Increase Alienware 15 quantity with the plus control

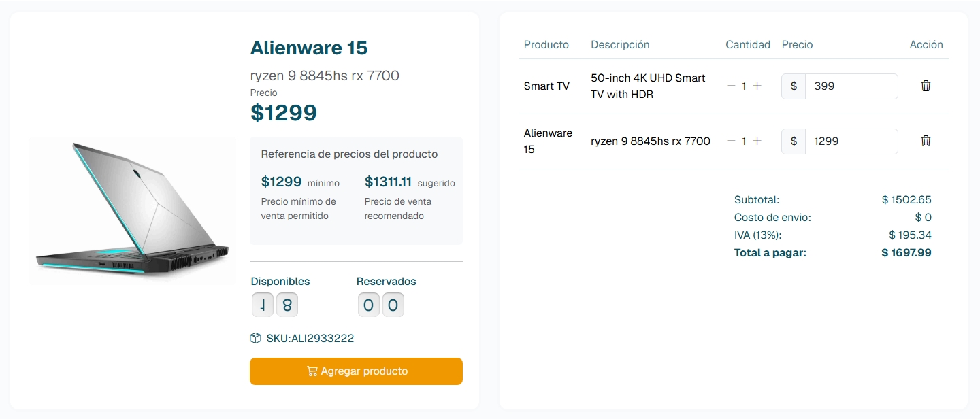(x=757, y=141)
